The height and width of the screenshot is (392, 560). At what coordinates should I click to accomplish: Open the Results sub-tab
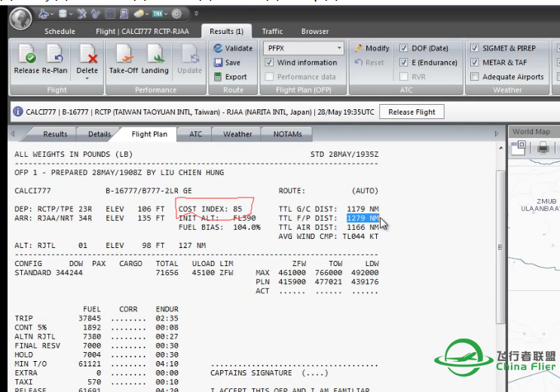[x=55, y=134]
